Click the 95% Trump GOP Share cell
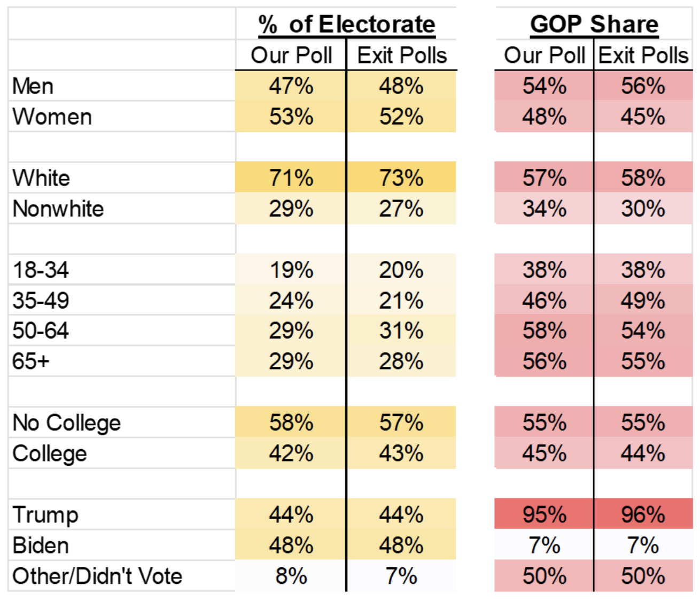Image resolution: width=700 pixels, height=601 pixels. (x=544, y=514)
